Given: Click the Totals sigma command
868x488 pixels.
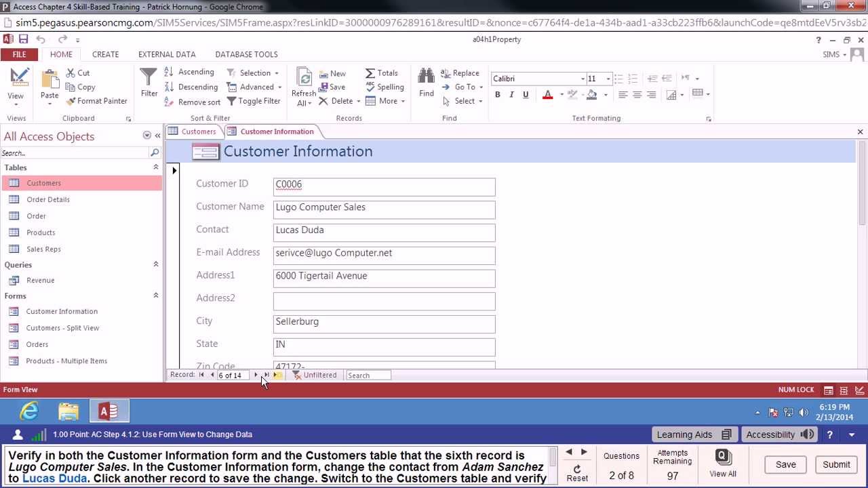Looking at the screenshot, I should pyautogui.click(x=382, y=73).
